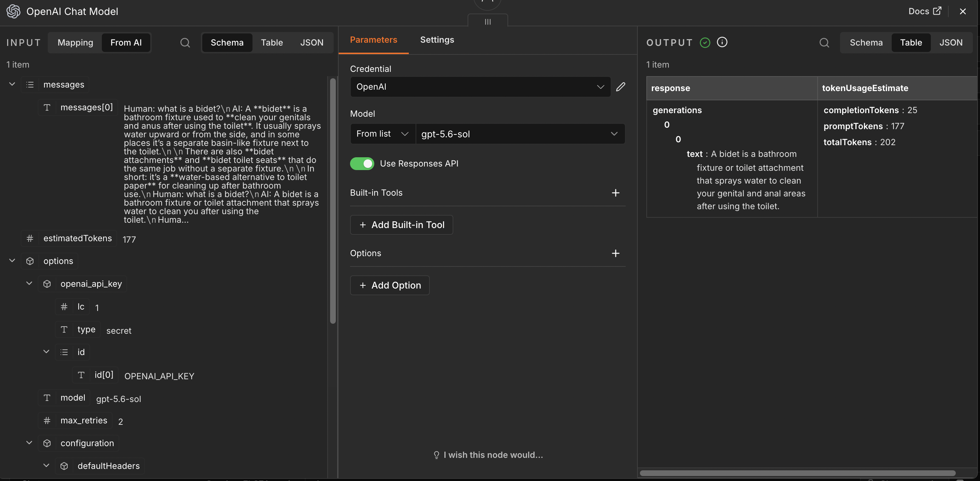Viewport: 980px width, 481px height.
Task: Collapse the messages tree node
Action: 12,84
